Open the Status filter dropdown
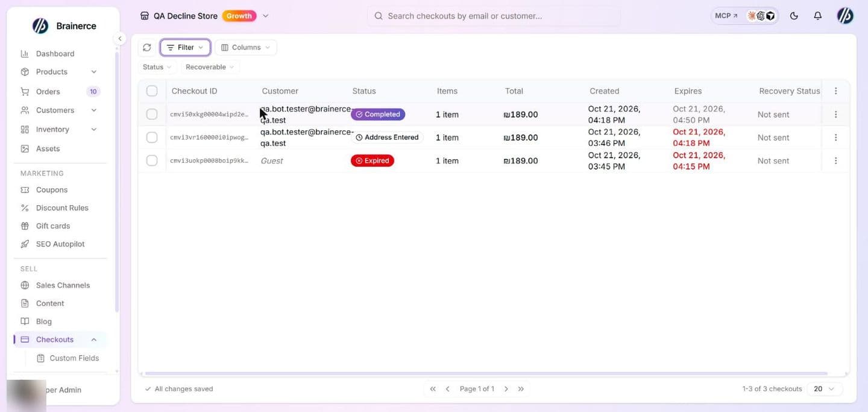The image size is (868, 412). [x=157, y=67]
